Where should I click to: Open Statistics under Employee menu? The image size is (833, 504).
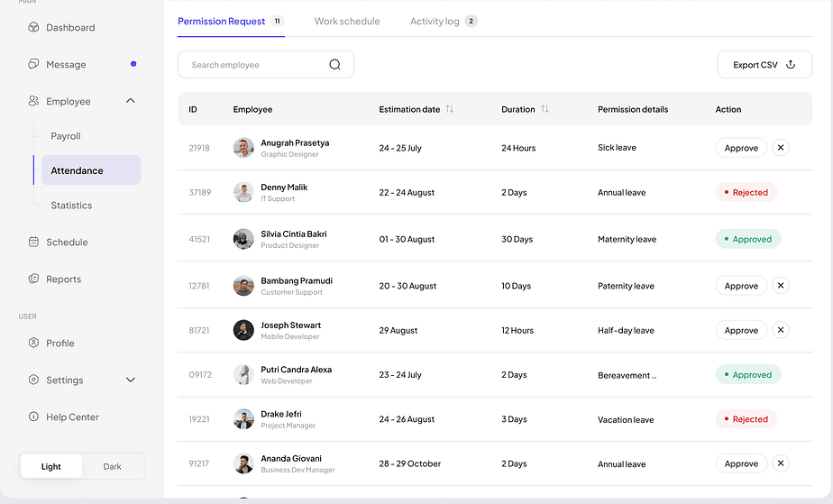pos(71,206)
